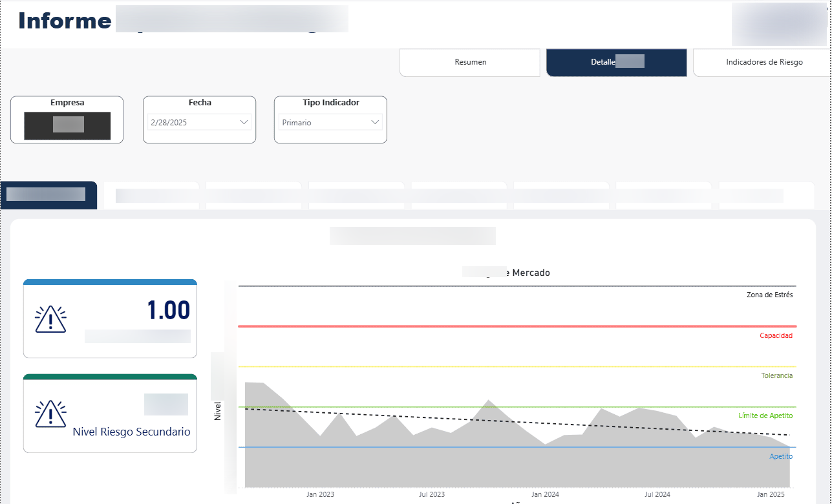Viewport: 832px width, 504px height.
Task: Select the blue Apetito line label
Action: pyautogui.click(x=780, y=456)
